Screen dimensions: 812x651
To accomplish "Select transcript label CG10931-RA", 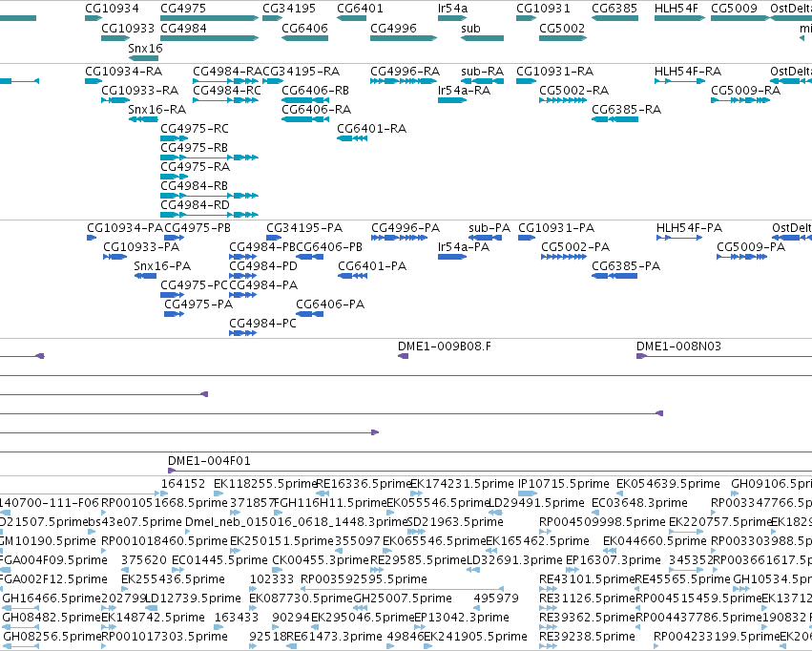I will coord(554,71).
